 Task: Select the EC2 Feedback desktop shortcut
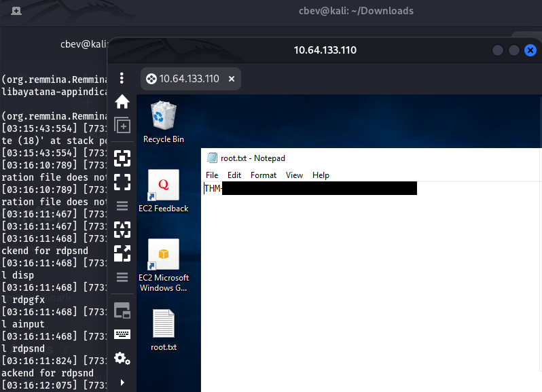[163, 191]
